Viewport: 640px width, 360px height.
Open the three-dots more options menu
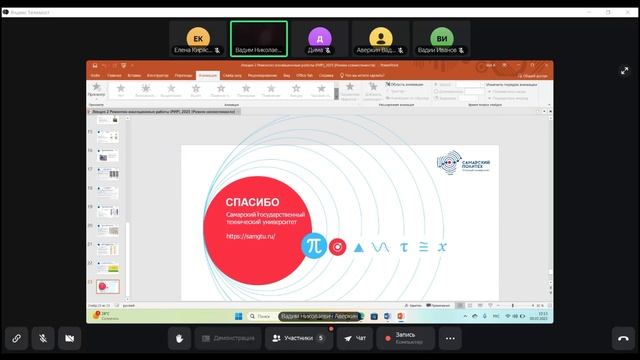click(x=450, y=338)
